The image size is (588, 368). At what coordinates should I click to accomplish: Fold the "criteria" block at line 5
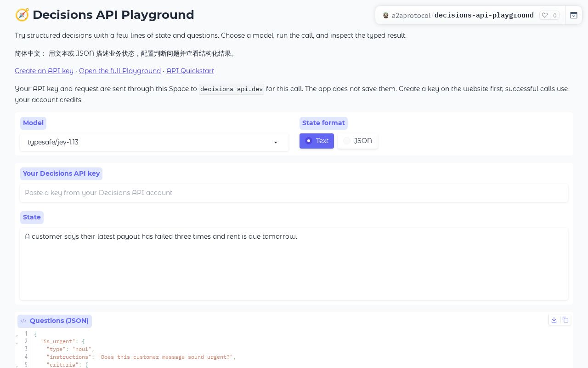pyautogui.click(x=17, y=365)
